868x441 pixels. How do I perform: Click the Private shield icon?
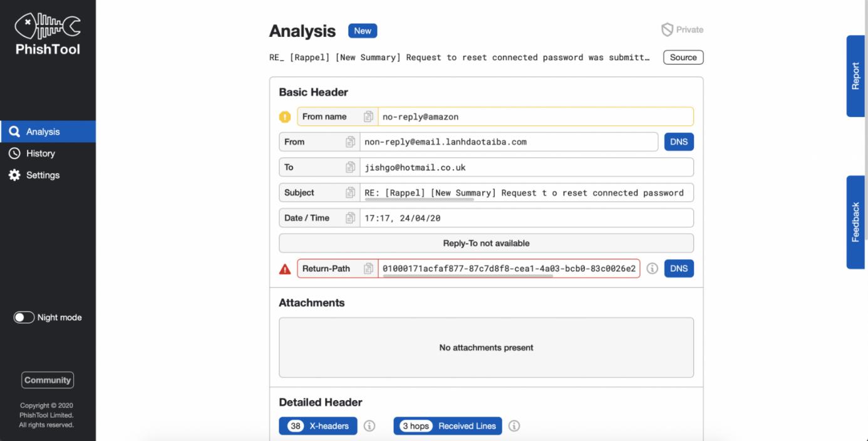click(667, 30)
